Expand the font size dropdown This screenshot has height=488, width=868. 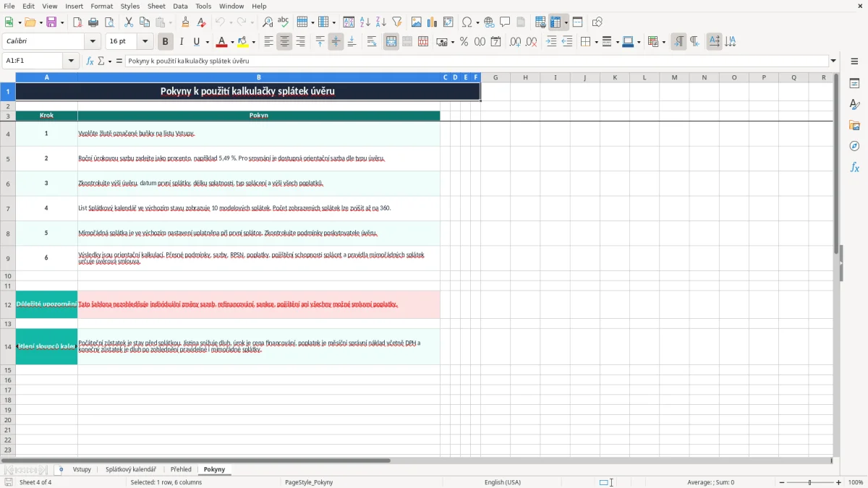[145, 42]
